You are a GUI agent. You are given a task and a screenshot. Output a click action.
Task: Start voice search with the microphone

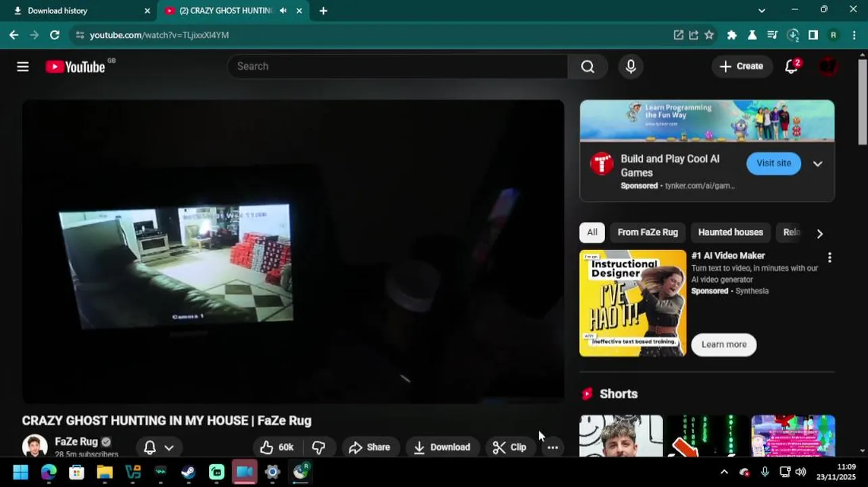pyautogui.click(x=631, y=66)
